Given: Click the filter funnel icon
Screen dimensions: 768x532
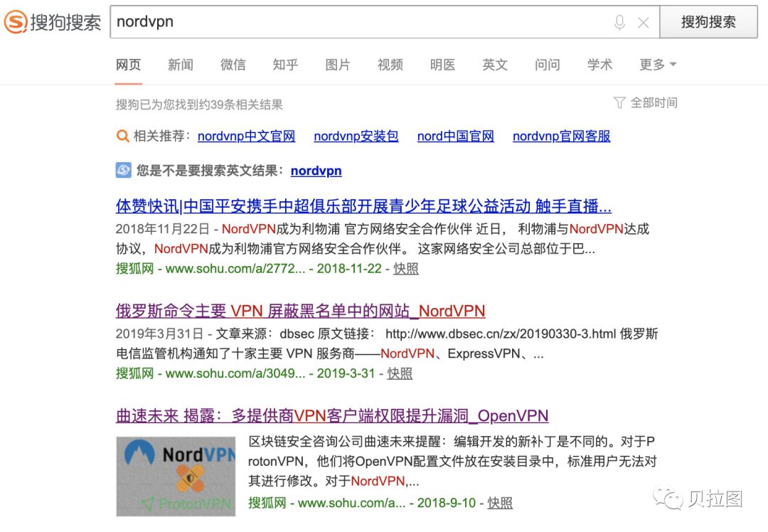Looking at the screenshot, I should (x=619, y=103).
